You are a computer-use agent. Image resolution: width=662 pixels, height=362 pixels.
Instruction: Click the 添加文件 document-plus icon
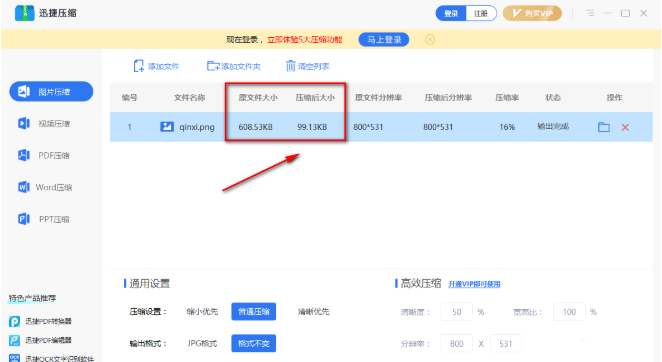(x=139, y=66)
